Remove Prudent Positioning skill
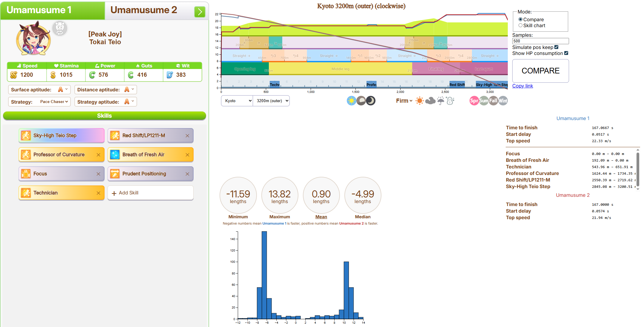Viewport: 644px width, 327px height. 187,174
